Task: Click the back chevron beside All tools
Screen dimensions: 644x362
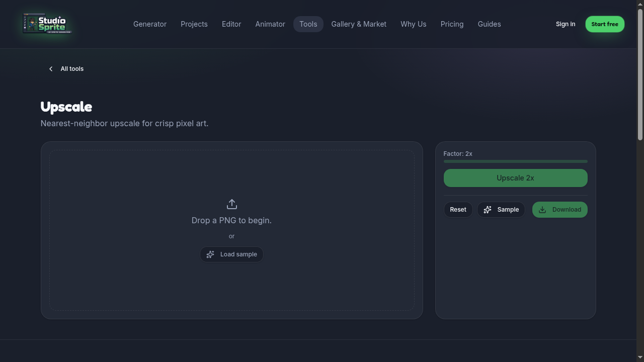Action: pos(51,69)
